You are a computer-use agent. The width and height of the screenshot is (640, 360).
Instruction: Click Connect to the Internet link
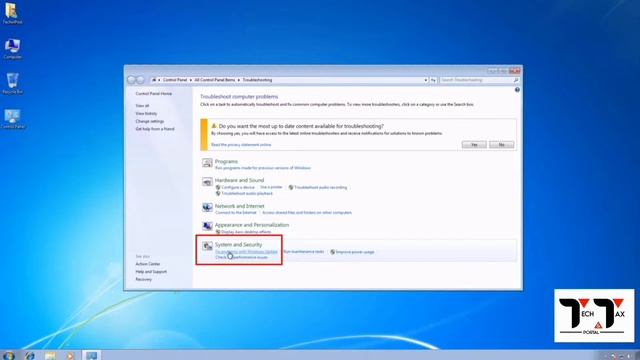point(236,213)
